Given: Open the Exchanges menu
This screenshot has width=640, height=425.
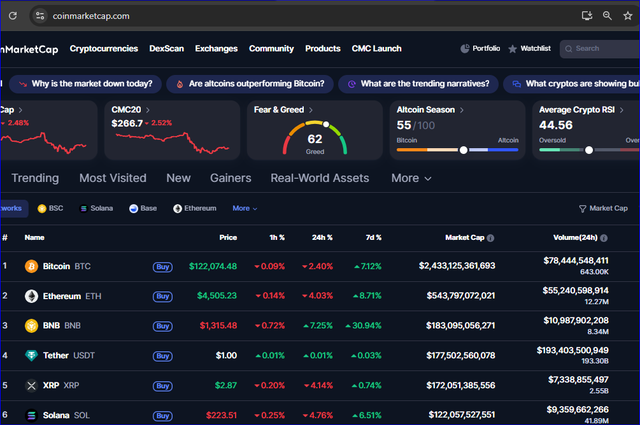Looking at the screenshot, I should pos(216,48).
